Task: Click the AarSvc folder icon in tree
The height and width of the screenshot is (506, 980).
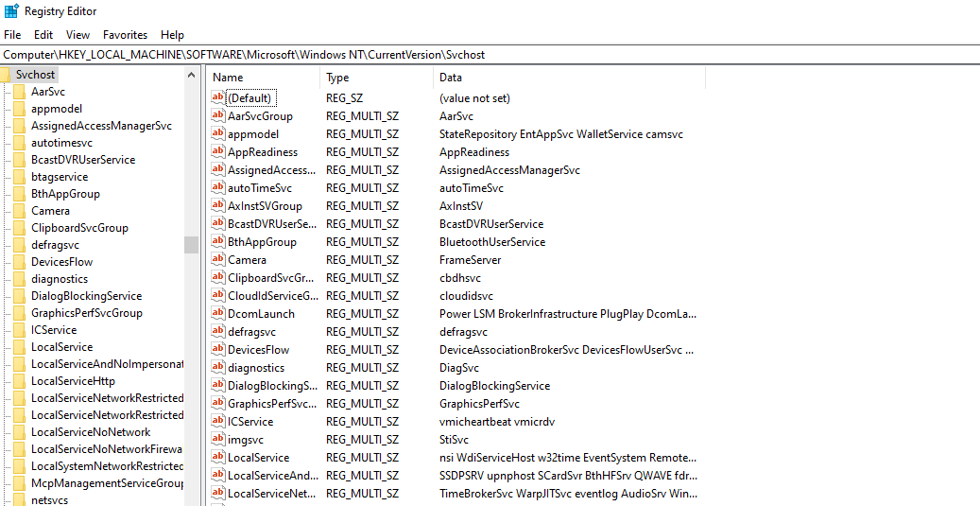Action: tap(21, 92)
